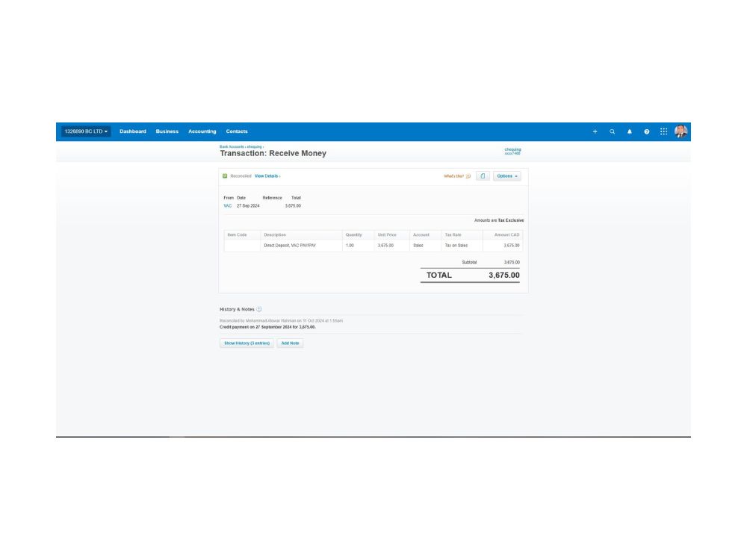Open the user profile avatar
This screenshot has width=747, height=560.
[x=681, y=131]
